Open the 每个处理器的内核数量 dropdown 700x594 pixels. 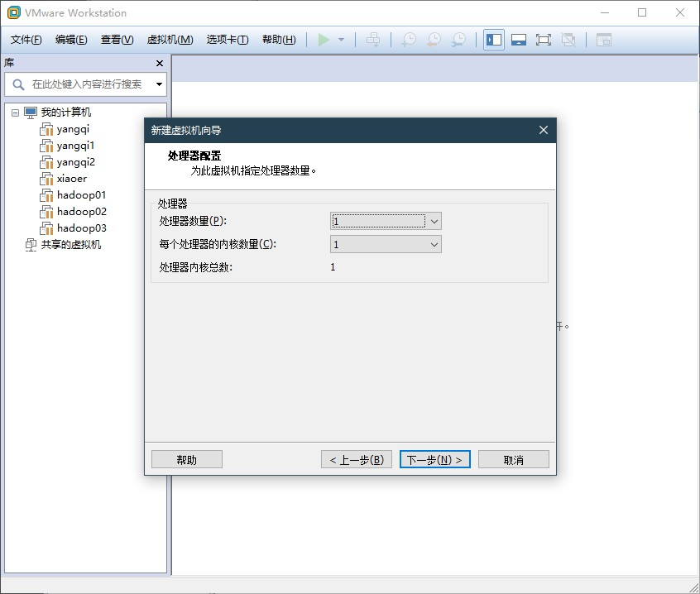[386, 245]
